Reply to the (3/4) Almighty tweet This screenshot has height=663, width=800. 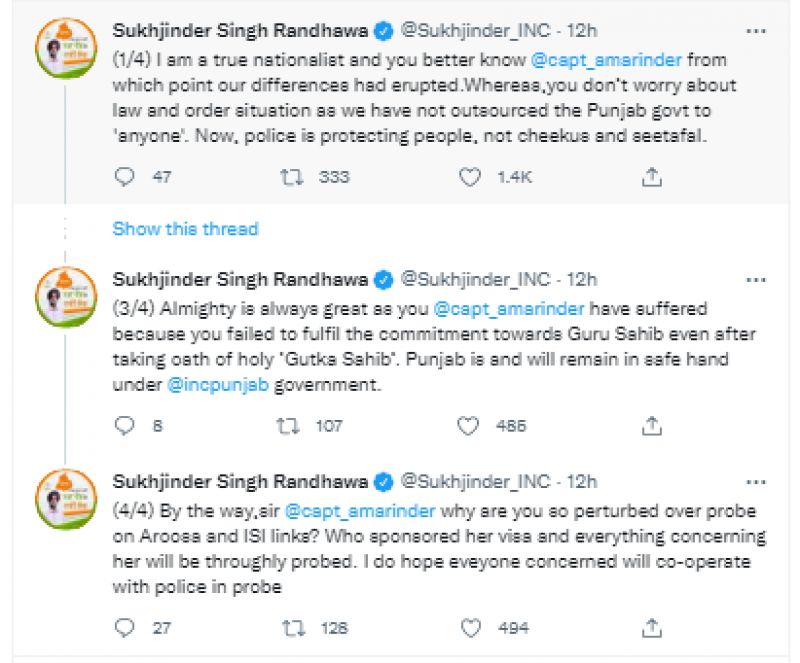coord(125,426)
